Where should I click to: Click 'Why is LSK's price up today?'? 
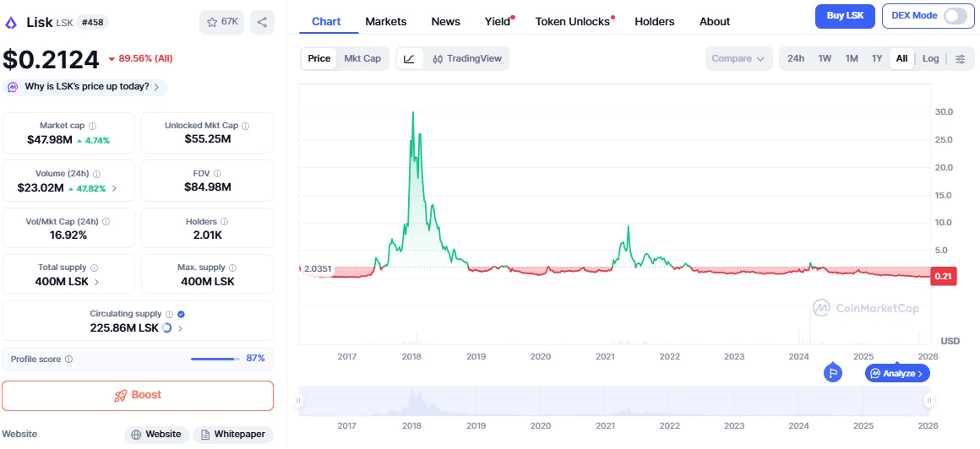tap(85, 87)
